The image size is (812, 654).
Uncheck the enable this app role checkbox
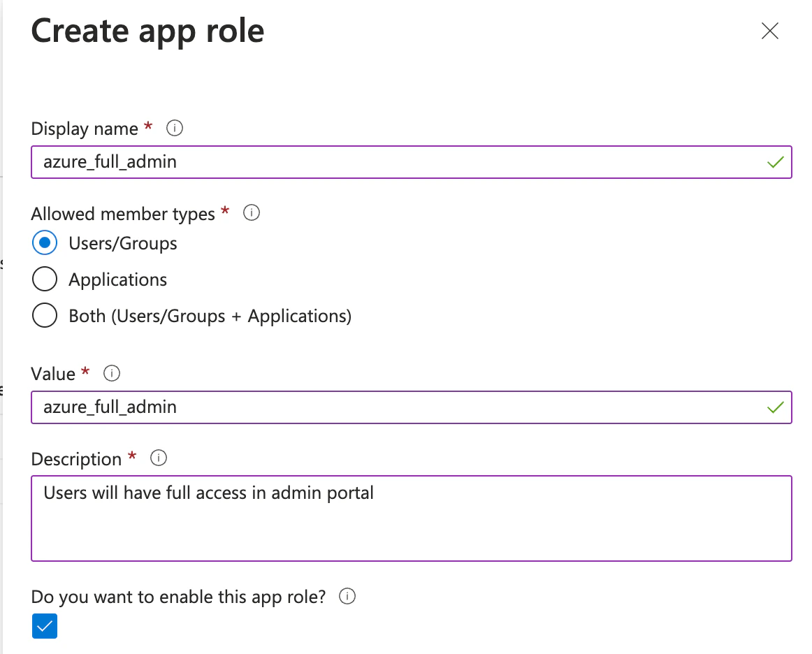pos(45,626)
